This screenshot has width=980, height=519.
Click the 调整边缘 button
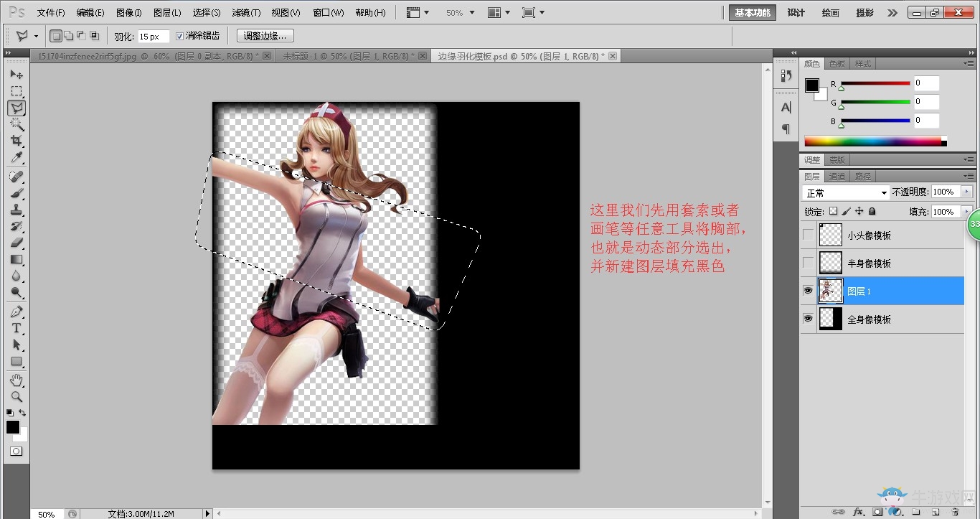[x=265, y=36]
